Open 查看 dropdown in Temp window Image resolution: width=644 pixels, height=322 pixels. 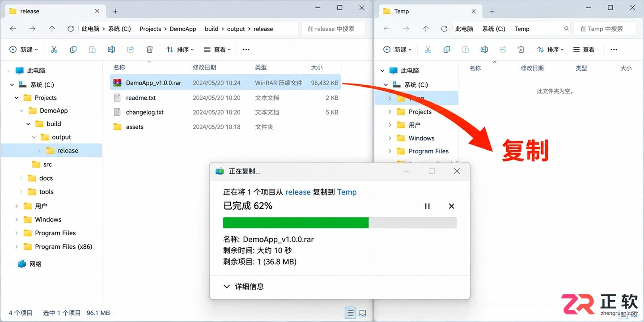tap(586, 50)
